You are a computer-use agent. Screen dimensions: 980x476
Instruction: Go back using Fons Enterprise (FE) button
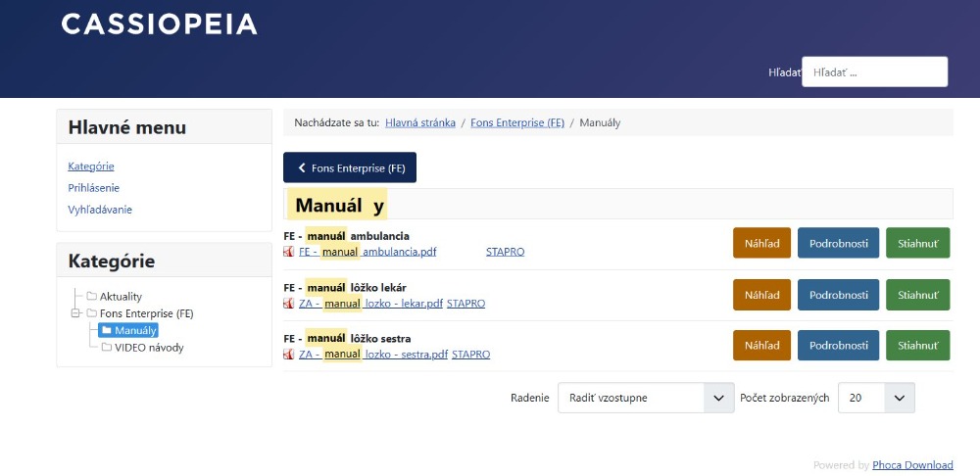click(x=350, y=167)
